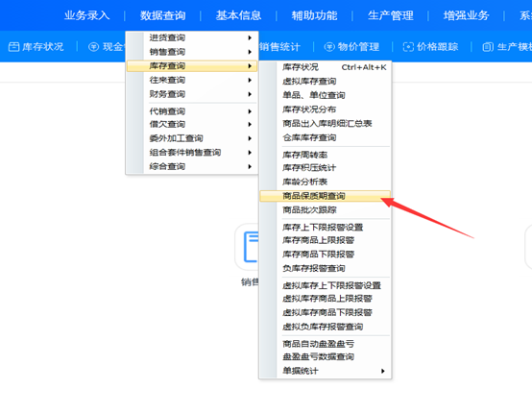Click the 生产 toolbar icon at far right
The height and width of the screenshot is (414, 532).
tap(488, 47)
